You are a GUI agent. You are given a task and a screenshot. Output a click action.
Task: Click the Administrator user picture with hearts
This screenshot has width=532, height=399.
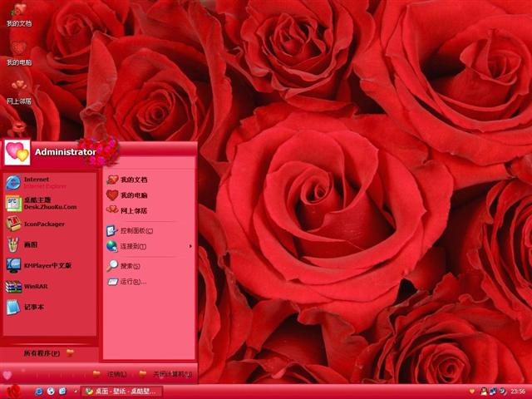(17, 152)
